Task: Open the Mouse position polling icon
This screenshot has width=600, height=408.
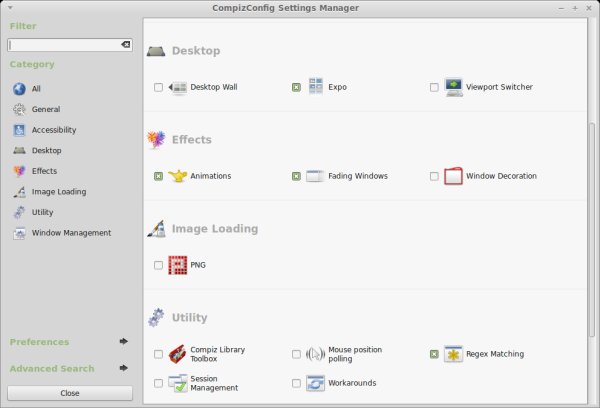Action: tap(315, 354)
